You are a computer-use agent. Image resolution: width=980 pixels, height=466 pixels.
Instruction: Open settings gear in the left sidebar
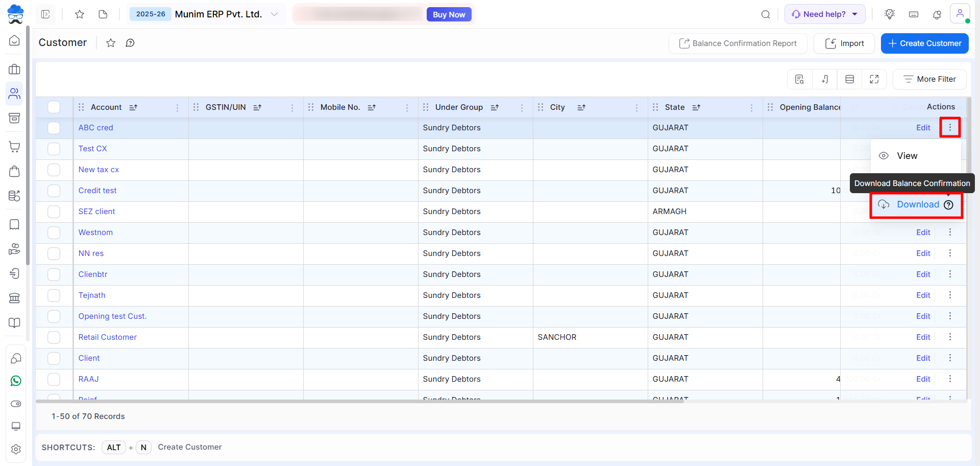(x=16, y=449)
